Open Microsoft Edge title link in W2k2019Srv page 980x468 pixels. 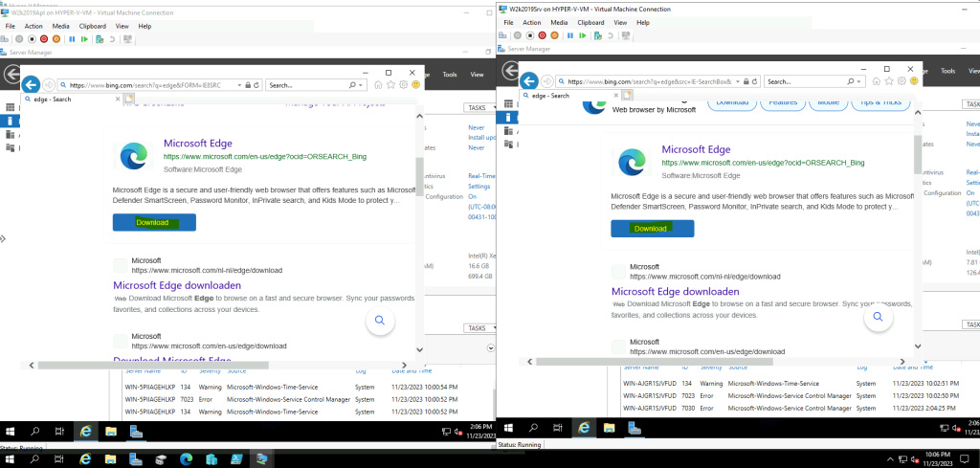click(696, 149)
